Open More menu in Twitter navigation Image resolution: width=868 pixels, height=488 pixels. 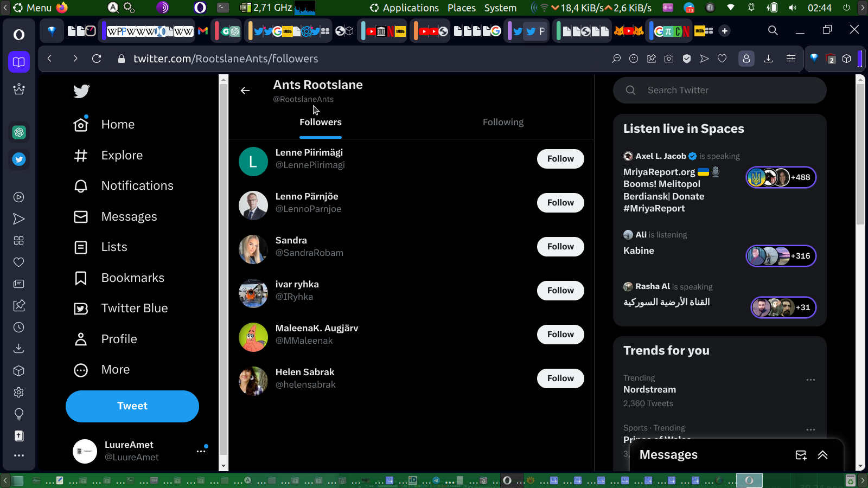(x=102, y=370)
